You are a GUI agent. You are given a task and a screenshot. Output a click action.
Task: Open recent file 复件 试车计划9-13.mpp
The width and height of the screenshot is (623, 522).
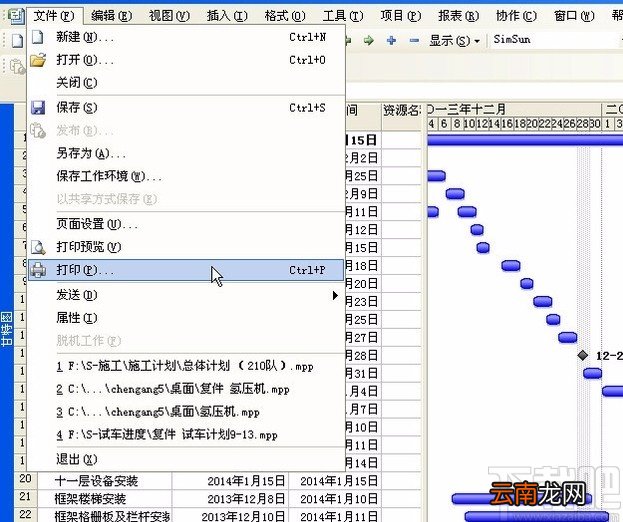click(x=186, y=435)
